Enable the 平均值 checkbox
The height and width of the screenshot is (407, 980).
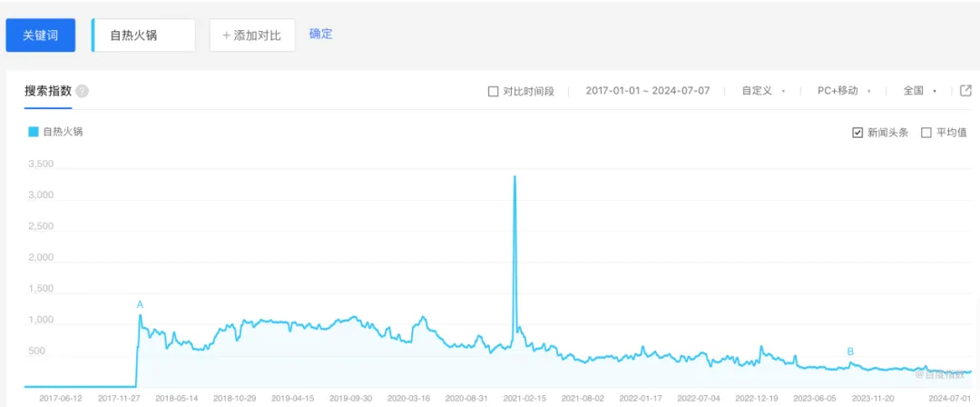click(926, 133)
